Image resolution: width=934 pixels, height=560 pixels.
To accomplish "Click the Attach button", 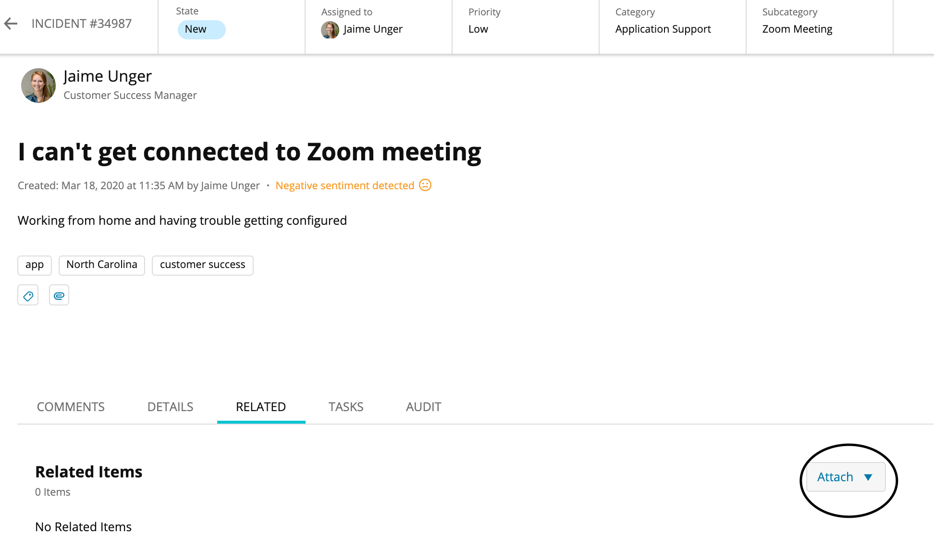I will tap(835, 477).
